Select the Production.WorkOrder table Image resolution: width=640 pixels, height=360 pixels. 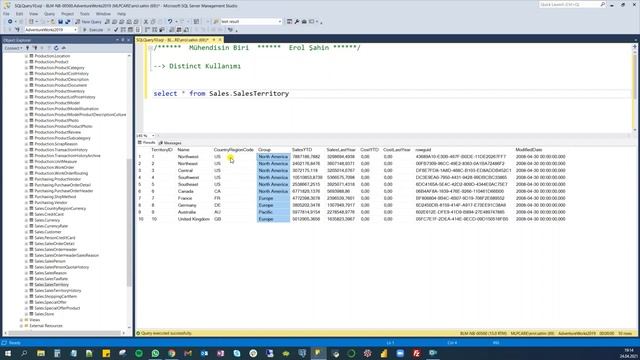(54, 167)
